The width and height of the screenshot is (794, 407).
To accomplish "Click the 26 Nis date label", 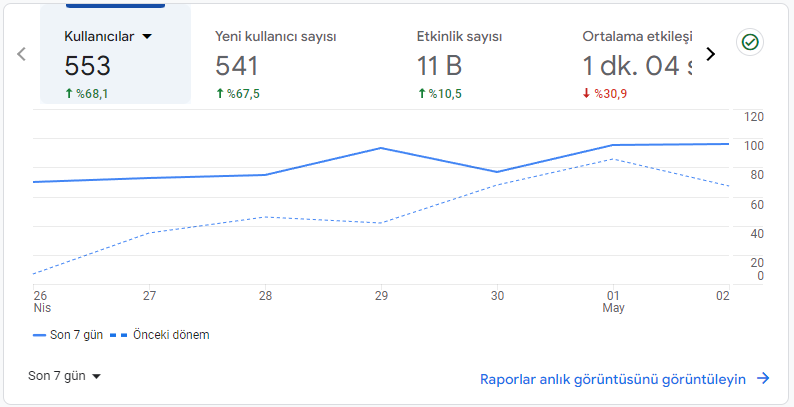I will [x=42, y=302].
